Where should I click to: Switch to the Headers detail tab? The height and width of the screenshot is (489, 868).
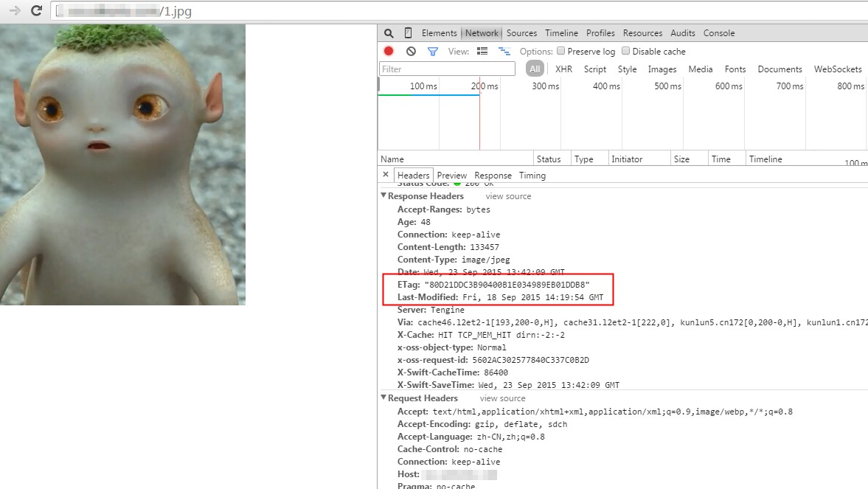pos(414,175)
